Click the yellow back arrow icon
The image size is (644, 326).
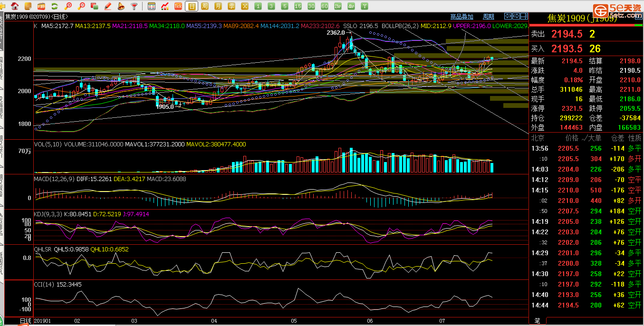tap(3, 6)
